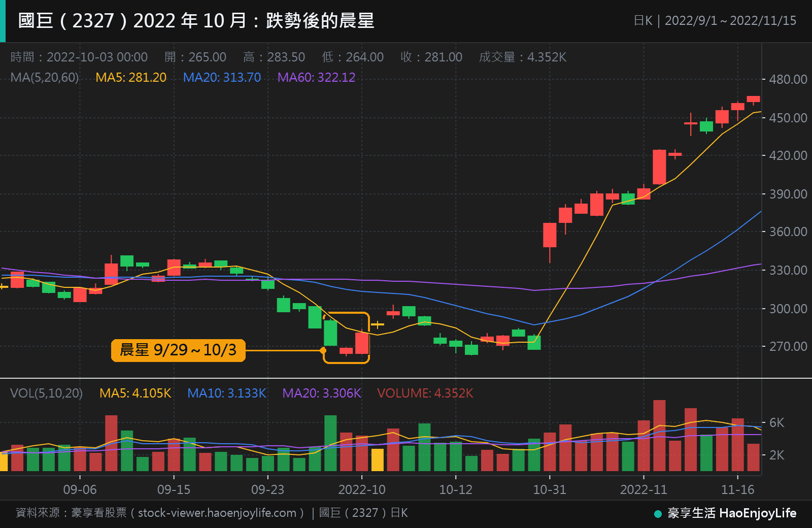Click the 低：264.00 low price value

pyautogui.click(x=353, y=57)
